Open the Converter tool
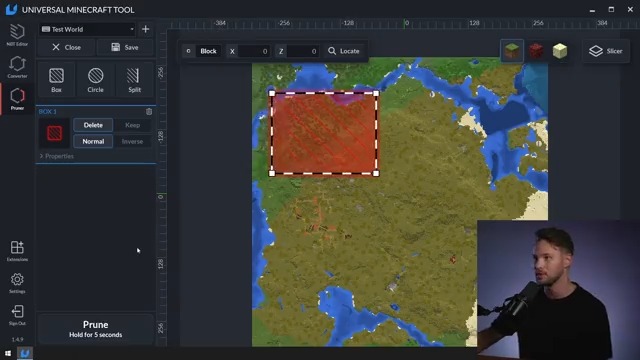640x360 pixels. [17, 67]
